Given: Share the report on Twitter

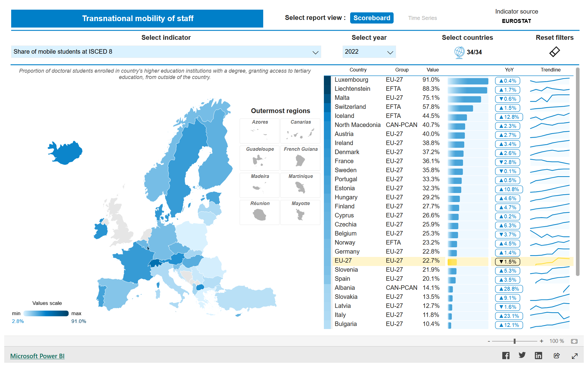Looking at the screenshot, I should coord(522,356).
